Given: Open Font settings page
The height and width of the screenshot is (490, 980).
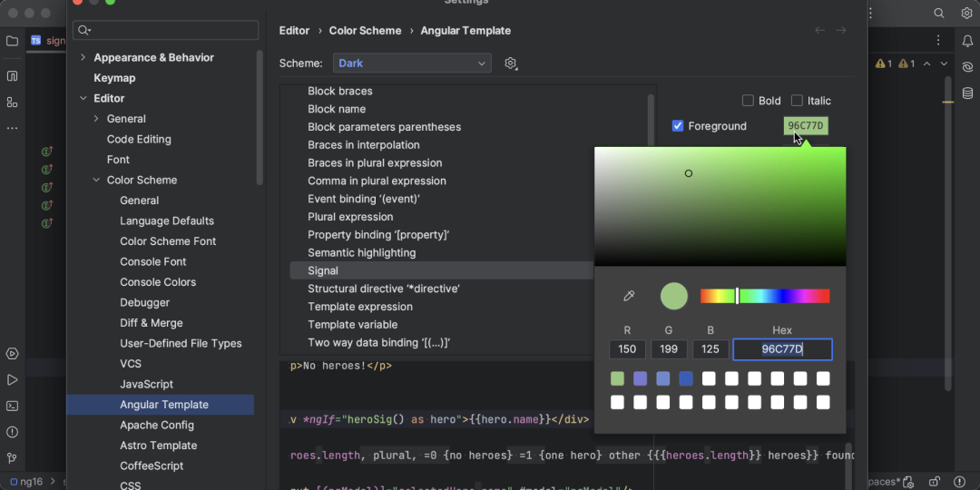Looking at the screenshot, I should tap(118, 160).
